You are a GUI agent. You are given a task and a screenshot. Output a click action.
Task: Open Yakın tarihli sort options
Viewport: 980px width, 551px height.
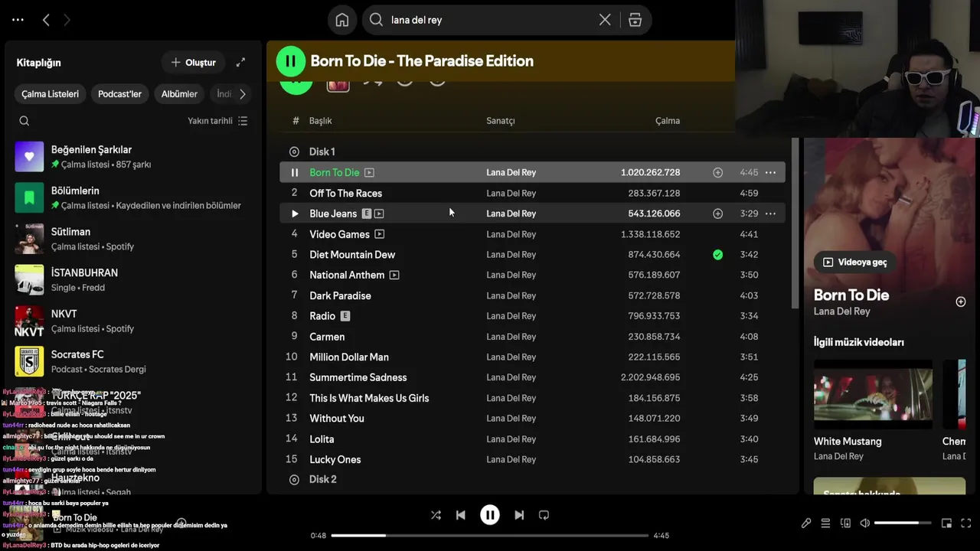coord(217,121)
